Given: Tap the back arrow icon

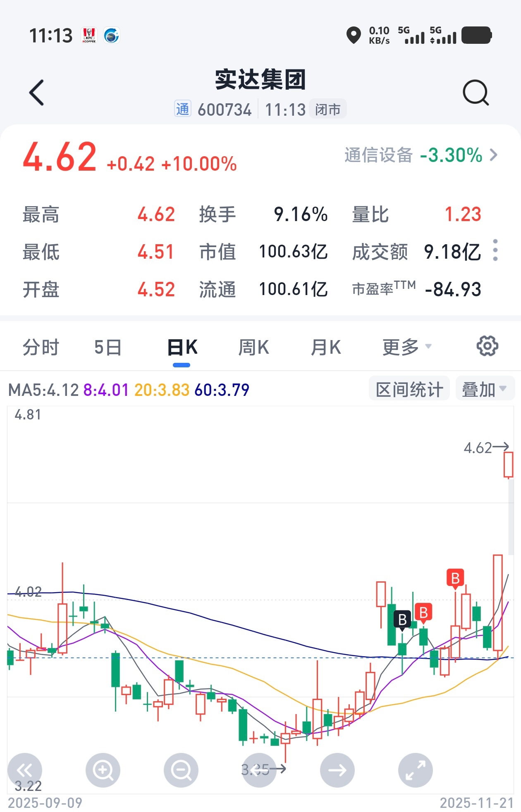Looking at the screenshot, I should (x=36, y=93).
